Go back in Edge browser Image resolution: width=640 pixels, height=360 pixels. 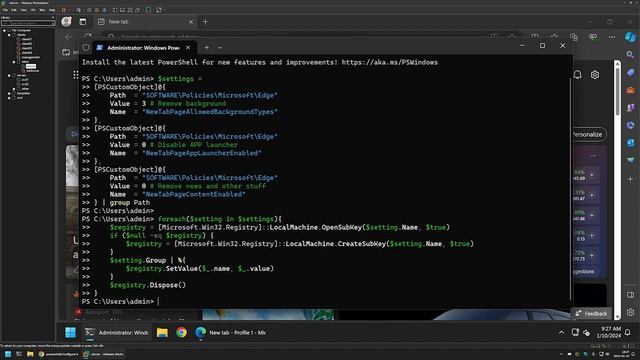click(69, 37)
